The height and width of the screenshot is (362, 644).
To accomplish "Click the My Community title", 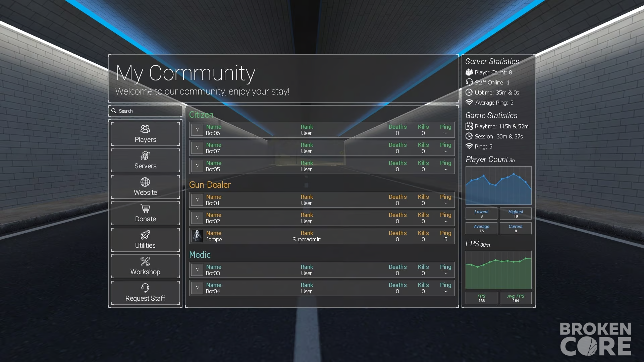I will pyautogui.click(x=185, y=73).
